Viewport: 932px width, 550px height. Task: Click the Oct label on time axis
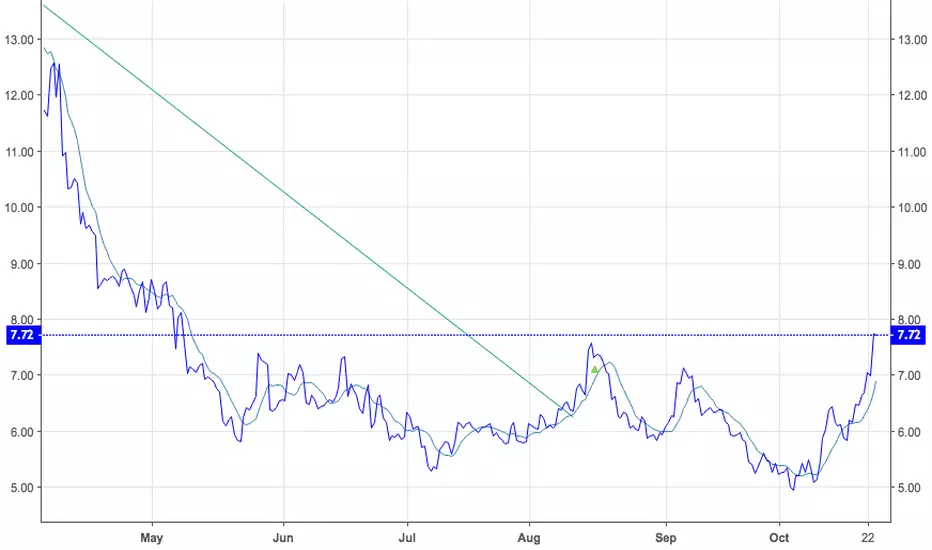point(779,538)
